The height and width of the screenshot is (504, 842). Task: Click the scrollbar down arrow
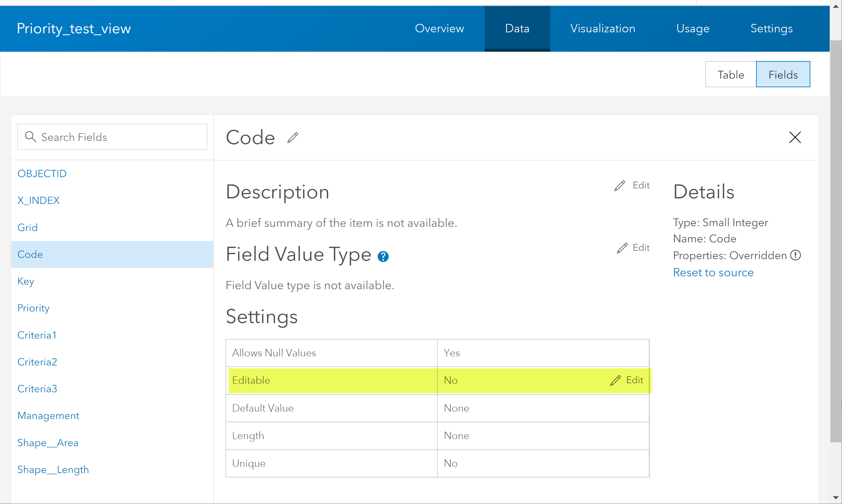(x=836, y=498)
